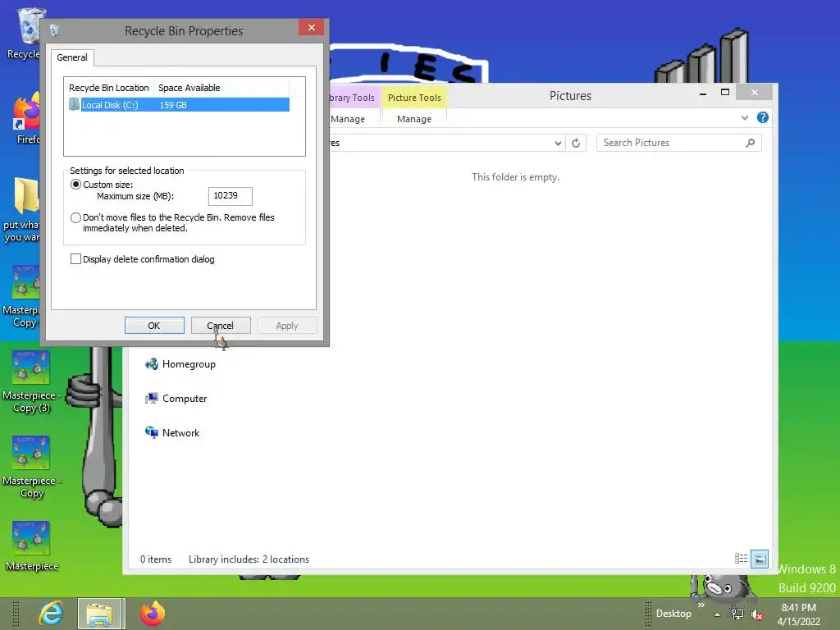Click the muted volume tray icon
This screenshot has width=840, height=630.
pyautogui.click(x=757, y=614)
